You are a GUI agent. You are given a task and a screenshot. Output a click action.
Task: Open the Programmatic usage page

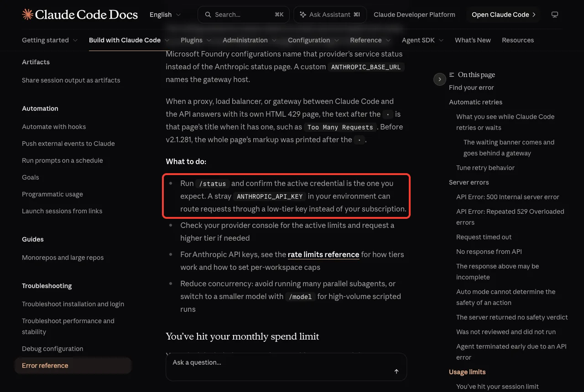52,194
